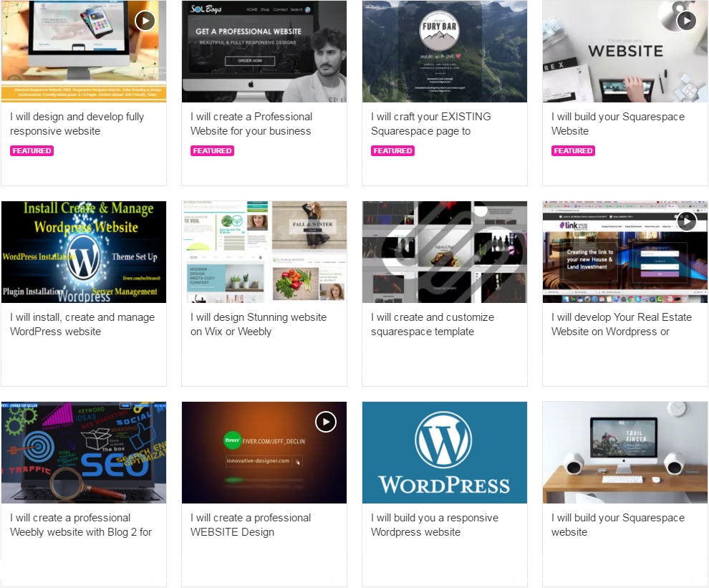Click FEATURED badge under Professional Website gig
The width and height of the screenshot is (709, 588).
212,150
